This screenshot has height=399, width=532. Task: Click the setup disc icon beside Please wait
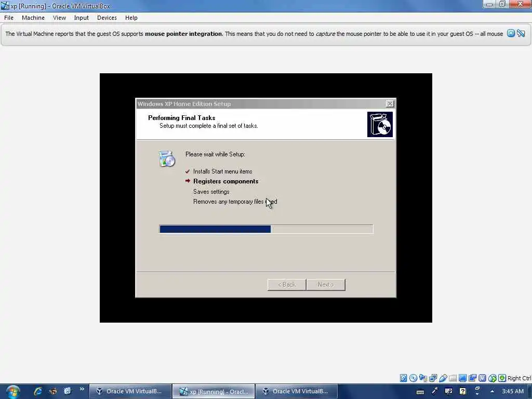pos(167,159)
